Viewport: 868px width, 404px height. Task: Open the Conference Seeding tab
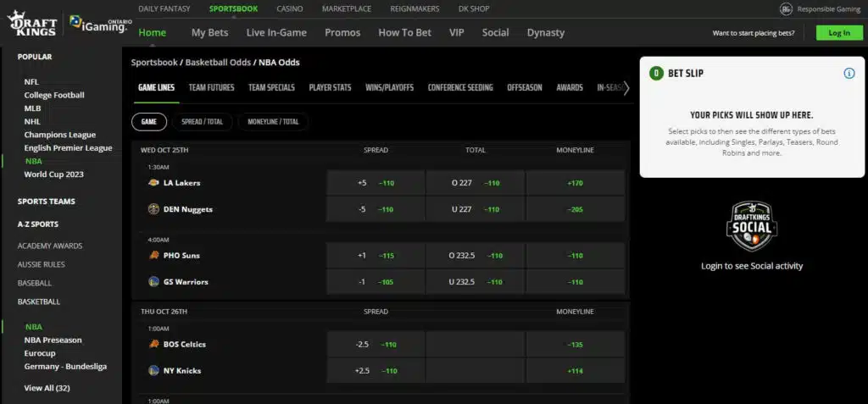(x=460, y=87)
